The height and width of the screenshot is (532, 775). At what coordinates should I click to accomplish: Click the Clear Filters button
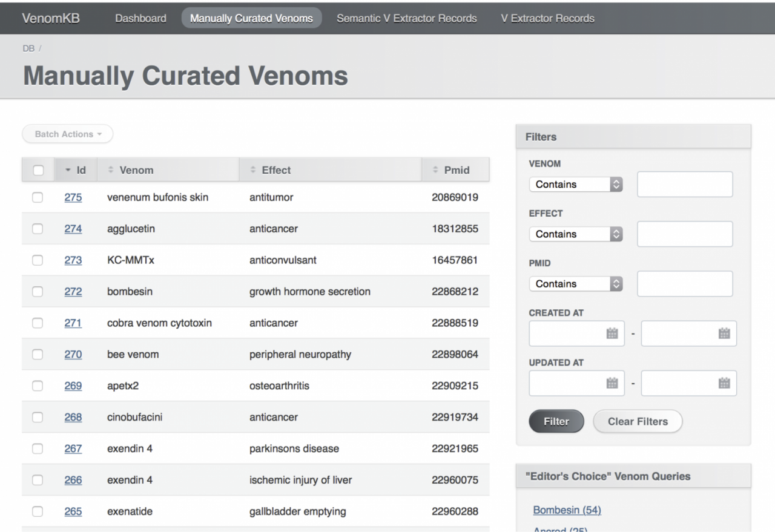click(x=638, y=421)
